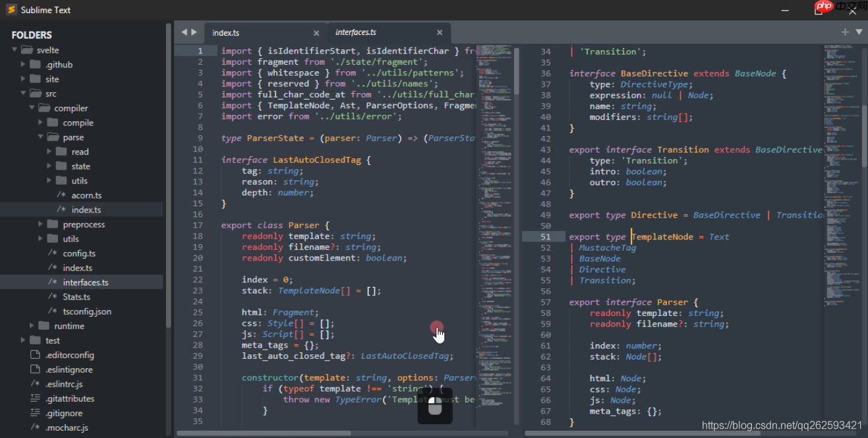Close the interfaces.ts tab
The width and height of the screenshot is (868, 438).
440,32
